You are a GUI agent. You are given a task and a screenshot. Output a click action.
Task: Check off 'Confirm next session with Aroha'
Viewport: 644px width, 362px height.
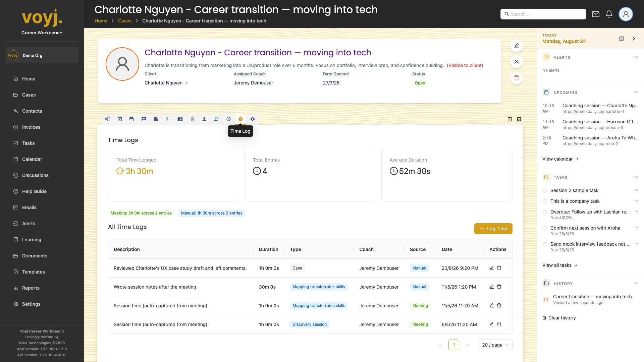[545, 228]
